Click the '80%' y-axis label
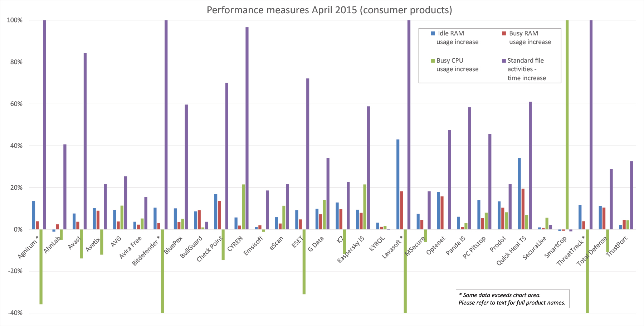The image size is (644, 326). click(16, 62)
